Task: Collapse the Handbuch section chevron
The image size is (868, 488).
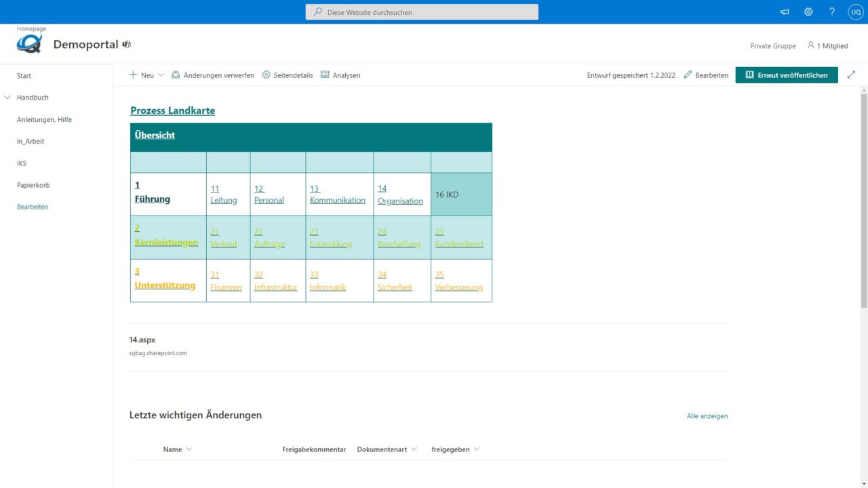Action: click(7, 97)
